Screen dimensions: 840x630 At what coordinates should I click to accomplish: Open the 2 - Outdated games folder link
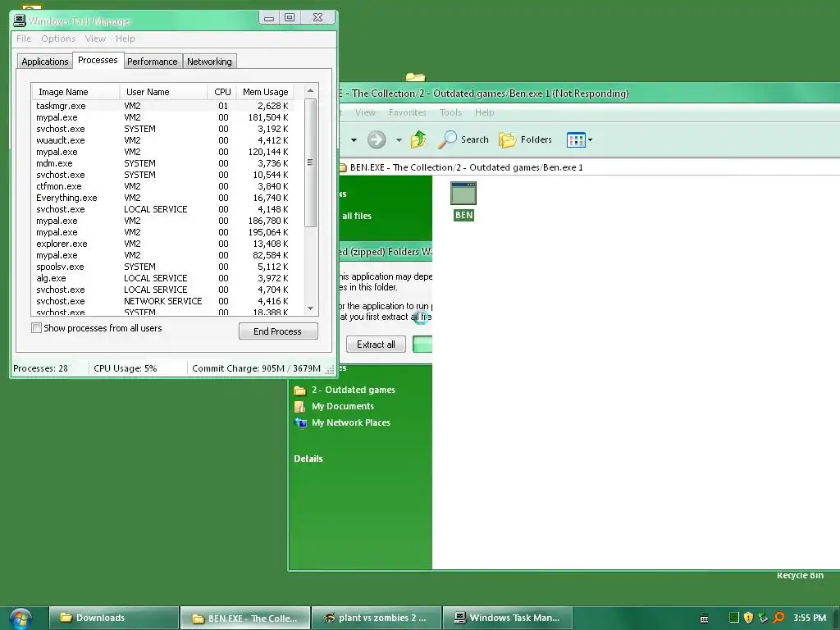pos(353,390)
